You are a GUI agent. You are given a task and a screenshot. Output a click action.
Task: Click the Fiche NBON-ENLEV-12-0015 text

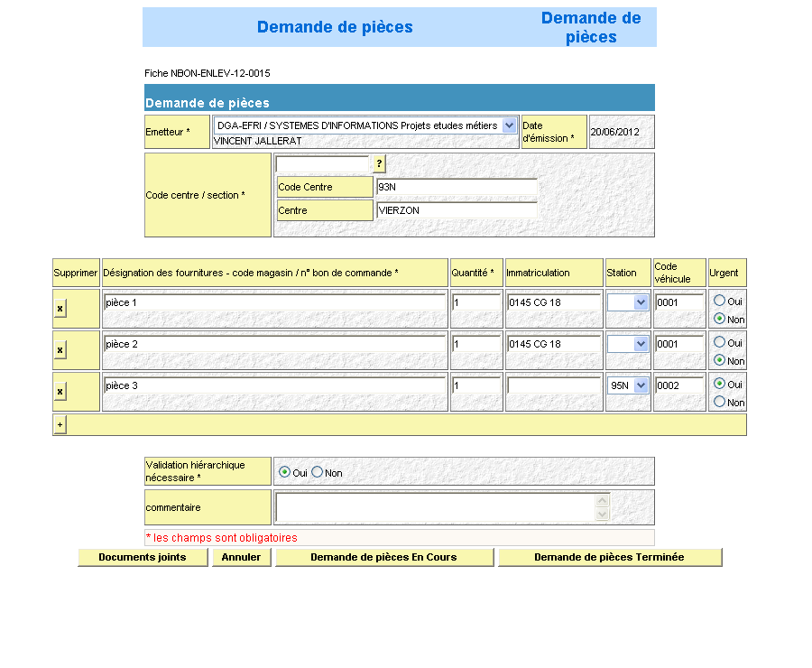208,74
